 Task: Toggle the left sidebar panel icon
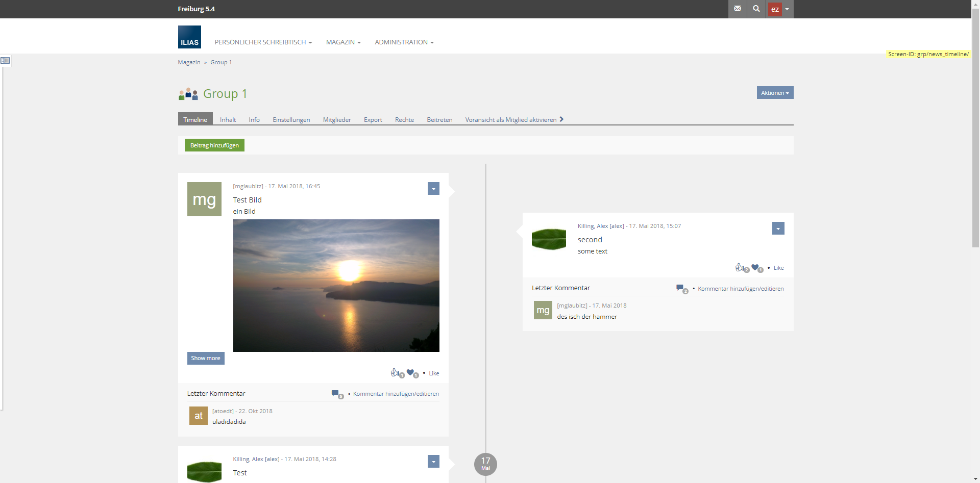(x=5, y=61)
